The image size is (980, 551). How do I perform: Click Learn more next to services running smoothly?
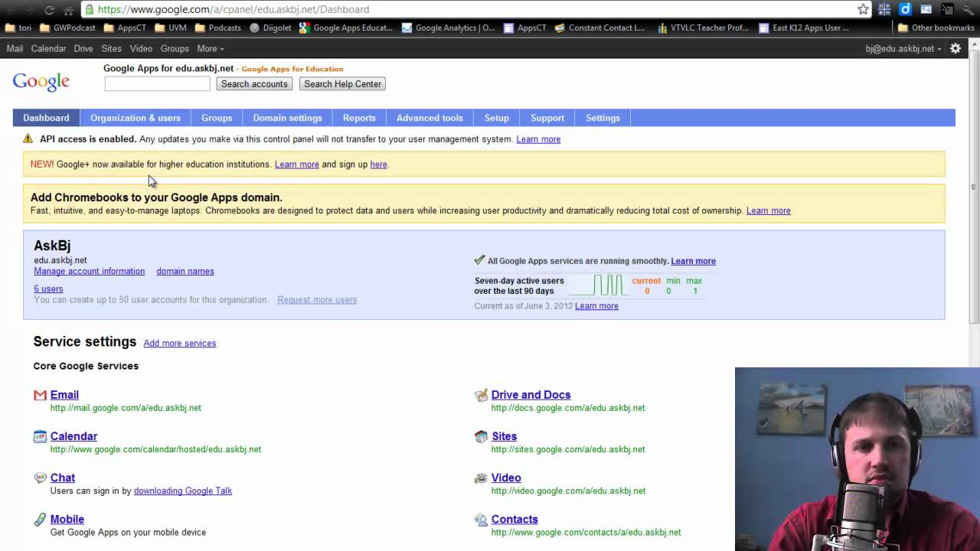click(694, 261)
